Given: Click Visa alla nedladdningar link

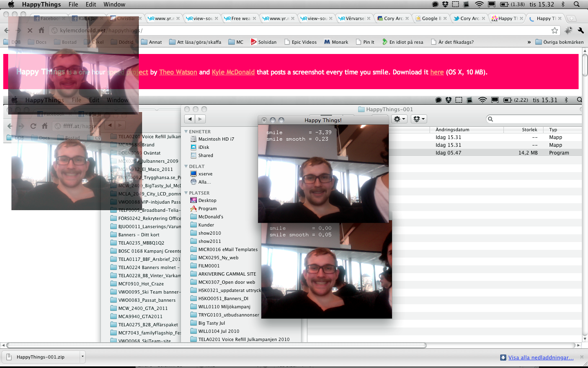Looking at the screenshot, I should pyautogui.click(x=541, y=357).
